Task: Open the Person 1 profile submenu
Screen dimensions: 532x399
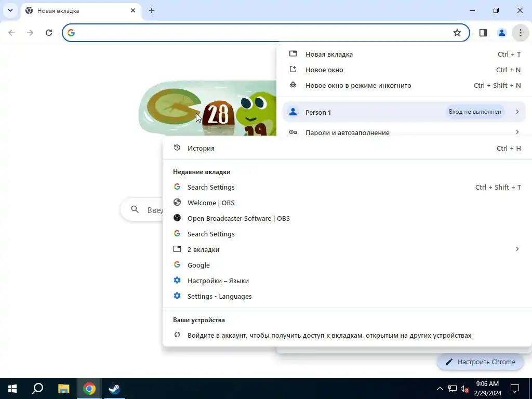Action: [404, 112]
